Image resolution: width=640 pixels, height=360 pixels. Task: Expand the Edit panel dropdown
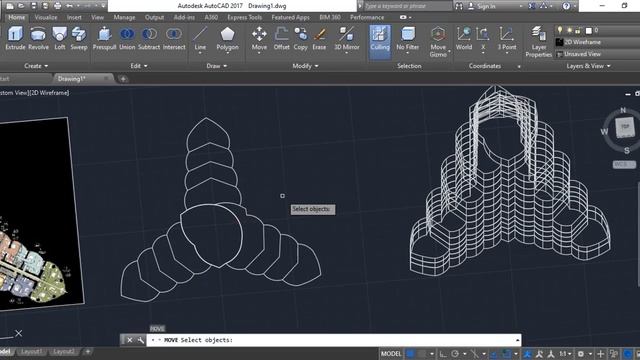click(x=139, y=66)
